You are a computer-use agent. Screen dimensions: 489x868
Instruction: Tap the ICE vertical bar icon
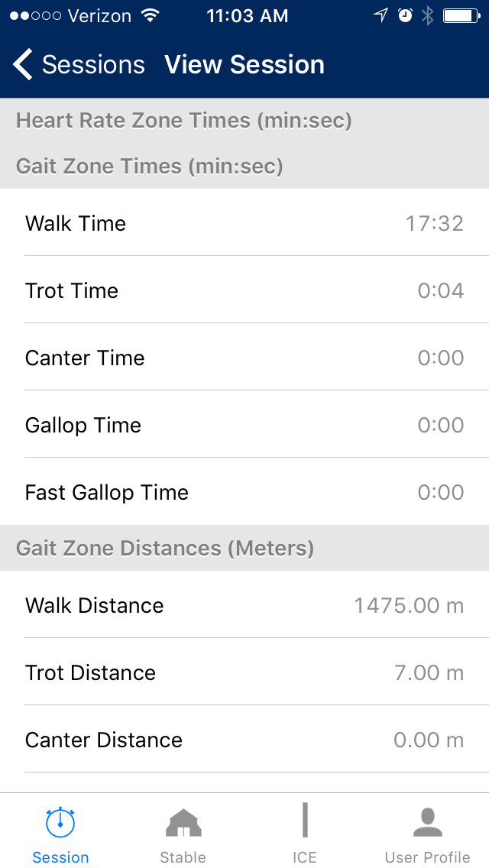point(305,821)
